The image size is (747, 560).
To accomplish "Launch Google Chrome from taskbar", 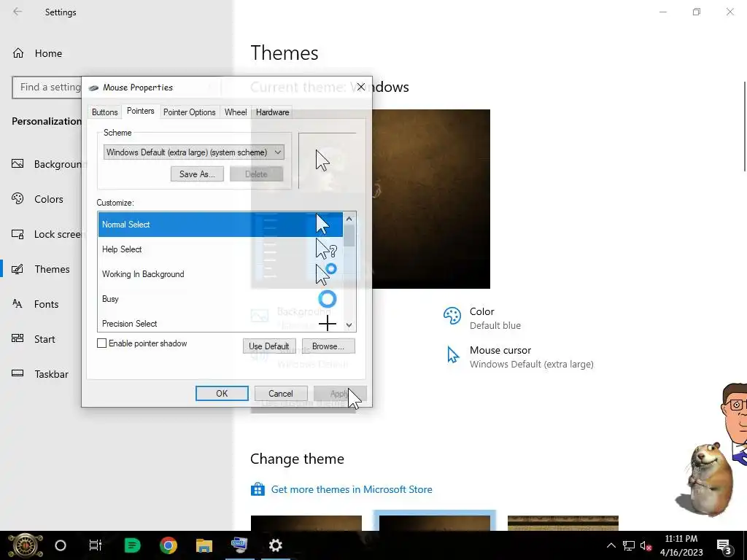I will click(169, 545).
